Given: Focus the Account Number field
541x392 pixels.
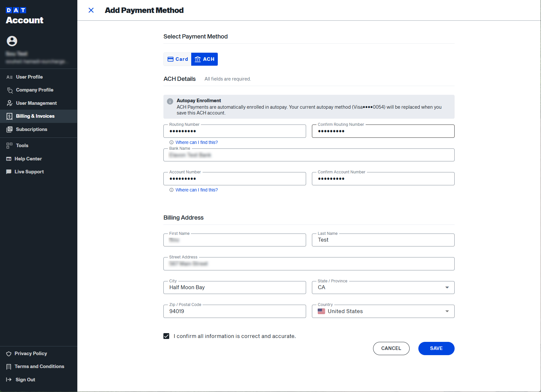Looking at the screenshot, I should [235, 179].
